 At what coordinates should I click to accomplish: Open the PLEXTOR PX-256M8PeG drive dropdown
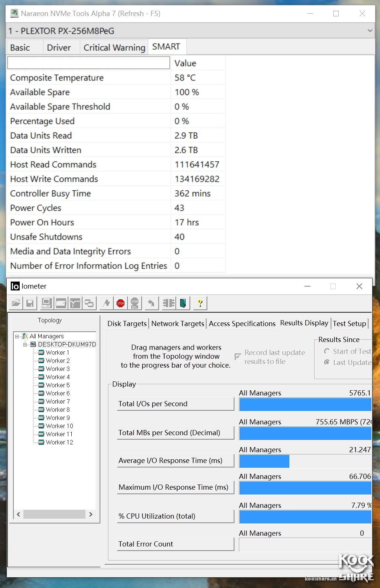click(x=370, y=31)
